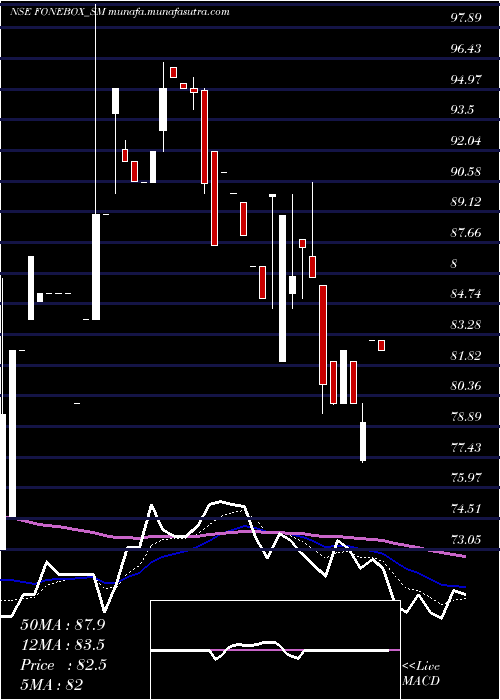Click the 50MA : 87.9 reading
The image size is (500, 700).
[x=62, y=625]
